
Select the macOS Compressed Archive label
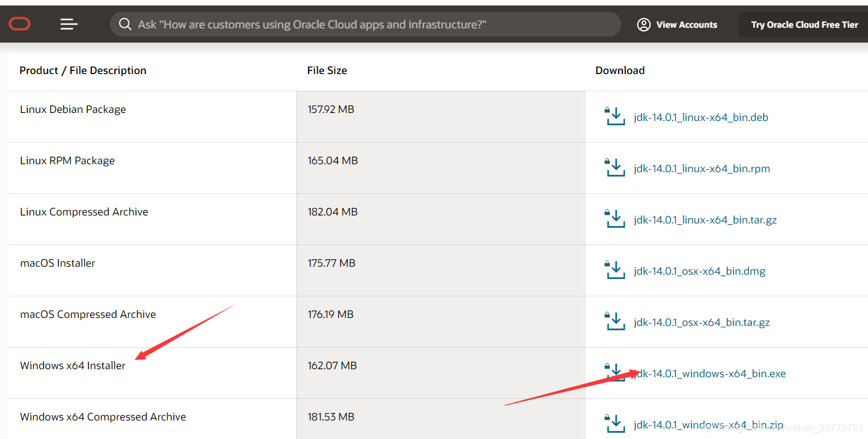coord(88,314)
